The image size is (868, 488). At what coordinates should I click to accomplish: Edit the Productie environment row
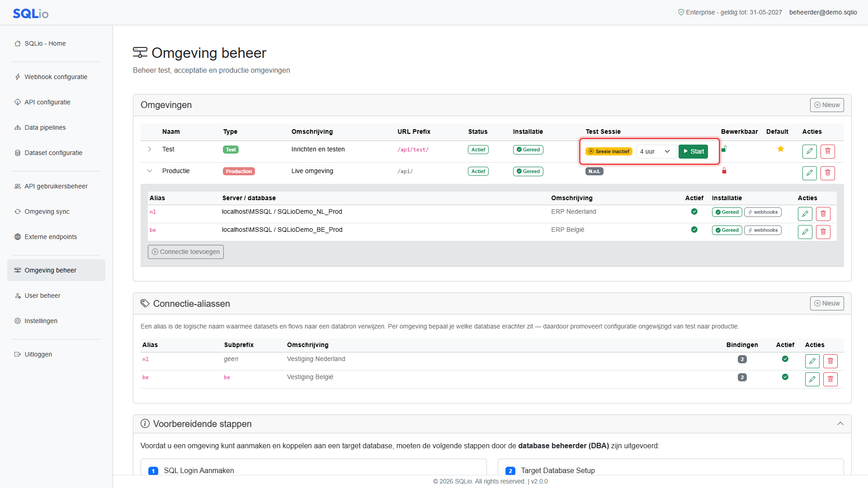809,173
